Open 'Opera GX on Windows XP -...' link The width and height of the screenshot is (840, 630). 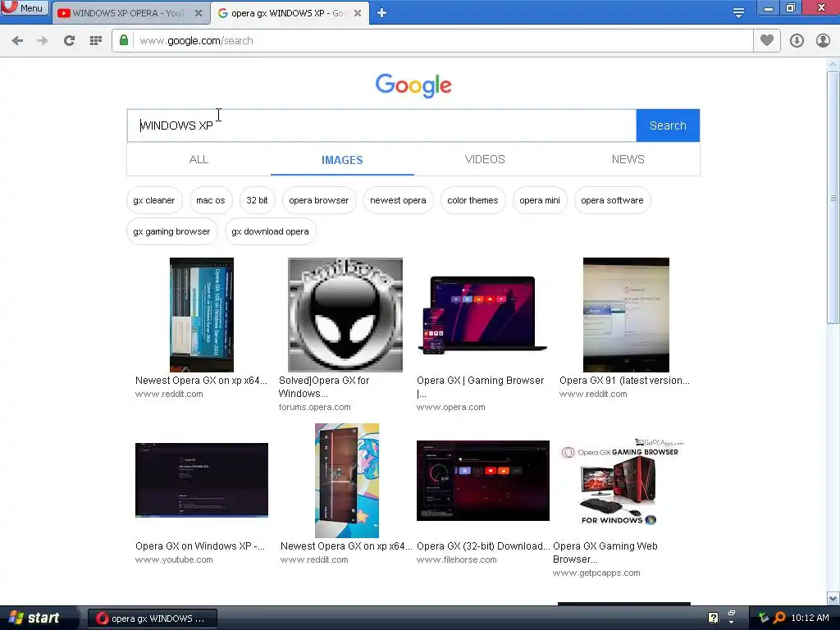click(x=200, y=546)
